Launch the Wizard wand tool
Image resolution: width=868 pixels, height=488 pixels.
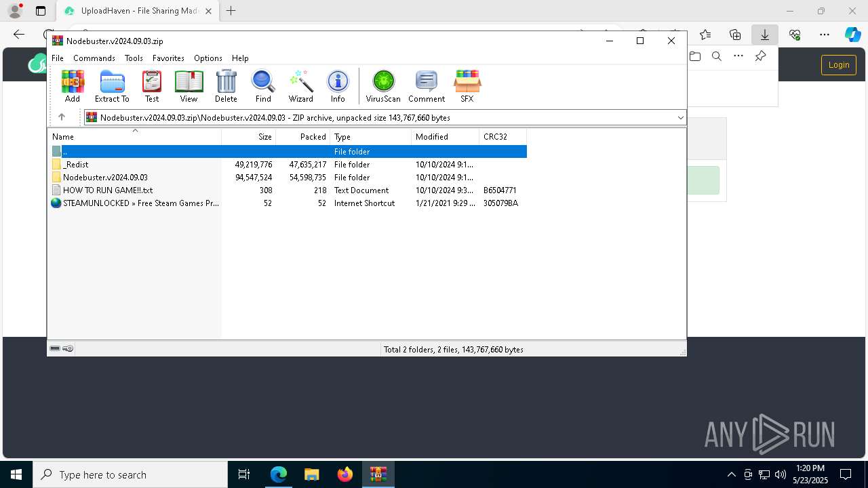click(300, 86)
